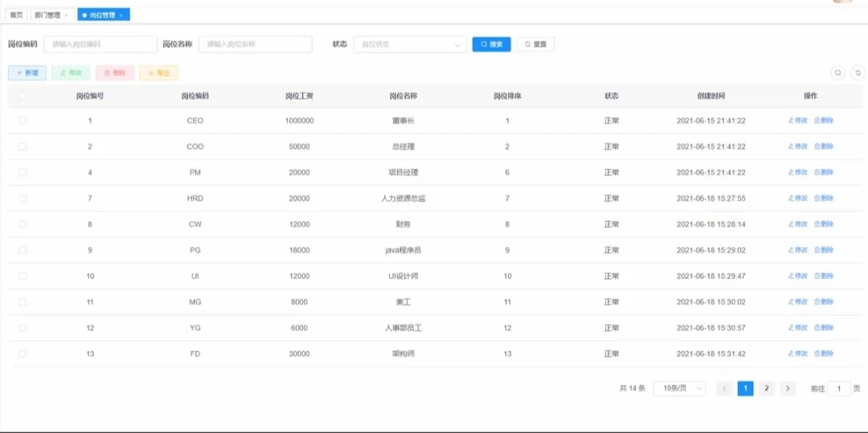
Task: Delete the CW row via 删除
Action: tap(824, 224)
